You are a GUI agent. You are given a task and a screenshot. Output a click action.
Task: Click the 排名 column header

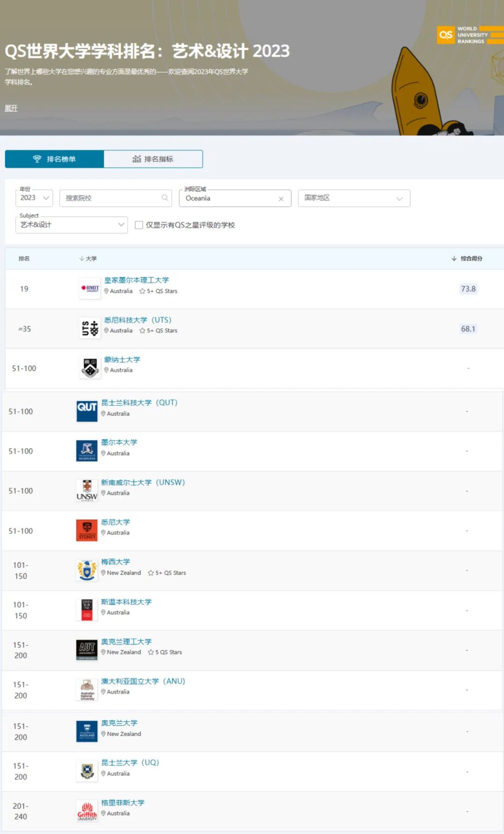24,259
